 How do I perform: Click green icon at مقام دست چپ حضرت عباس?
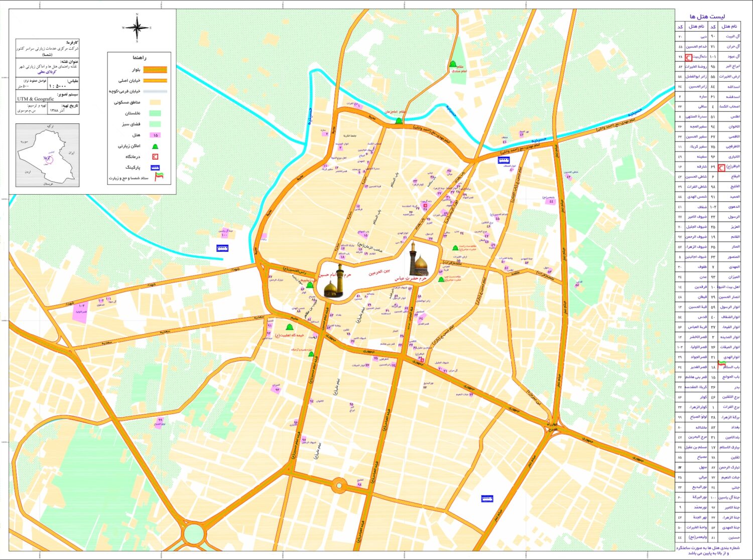click(x=441, y=279)
